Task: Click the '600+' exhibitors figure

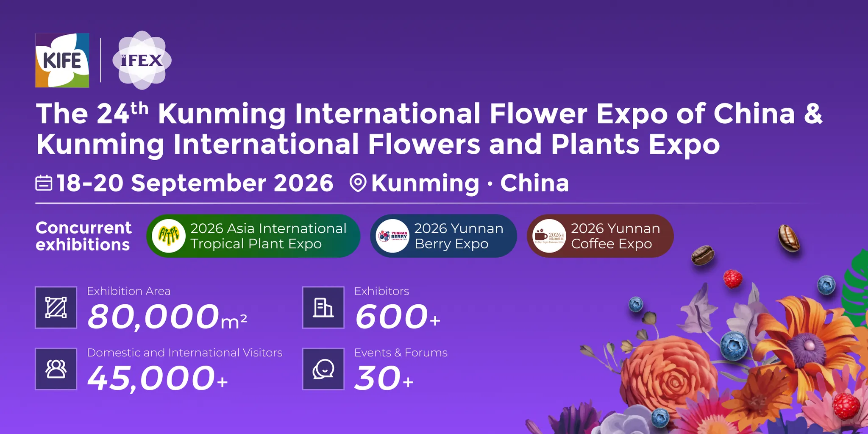Action: click(x=398, y=317)
